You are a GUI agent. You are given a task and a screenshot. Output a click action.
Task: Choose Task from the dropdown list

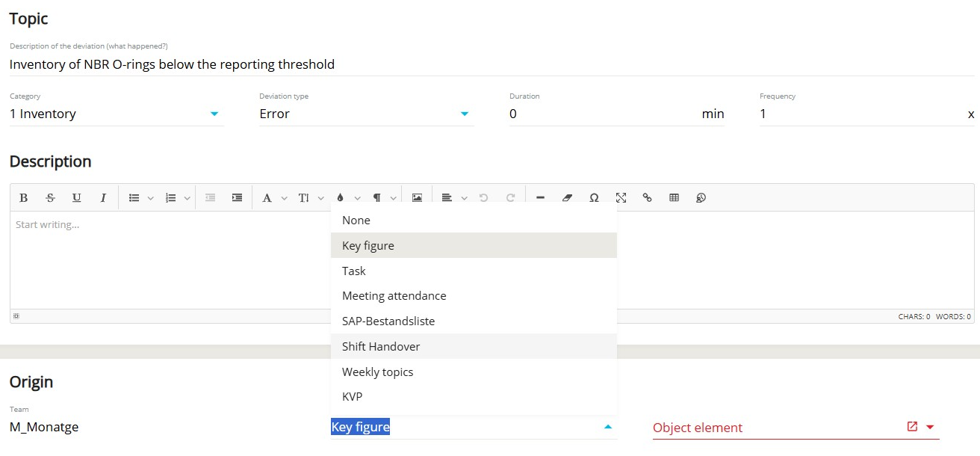tap(474, 271)
